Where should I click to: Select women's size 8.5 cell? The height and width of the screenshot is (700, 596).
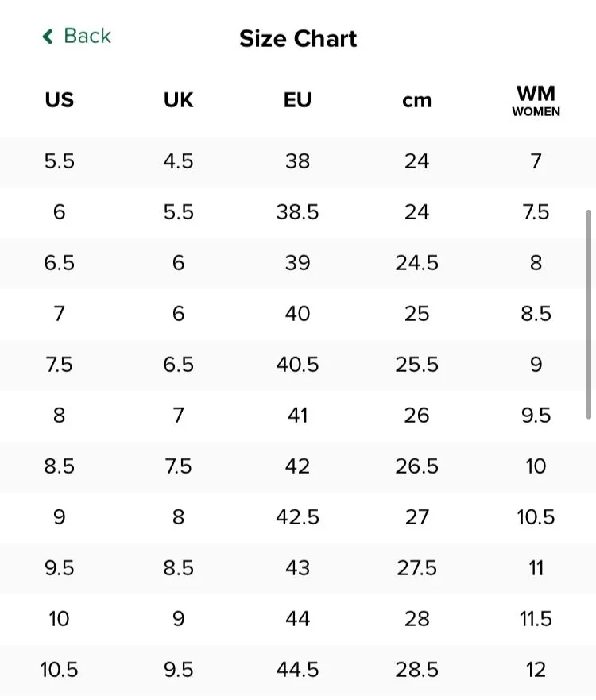point(536,314)
